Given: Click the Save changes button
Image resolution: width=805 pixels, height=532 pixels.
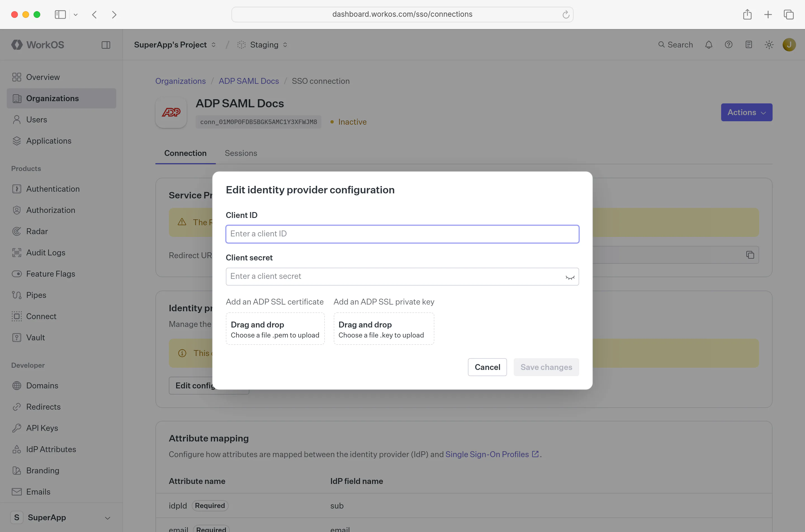Looking at the screenshot, I should pyautogui.click(x=546, y=367).
